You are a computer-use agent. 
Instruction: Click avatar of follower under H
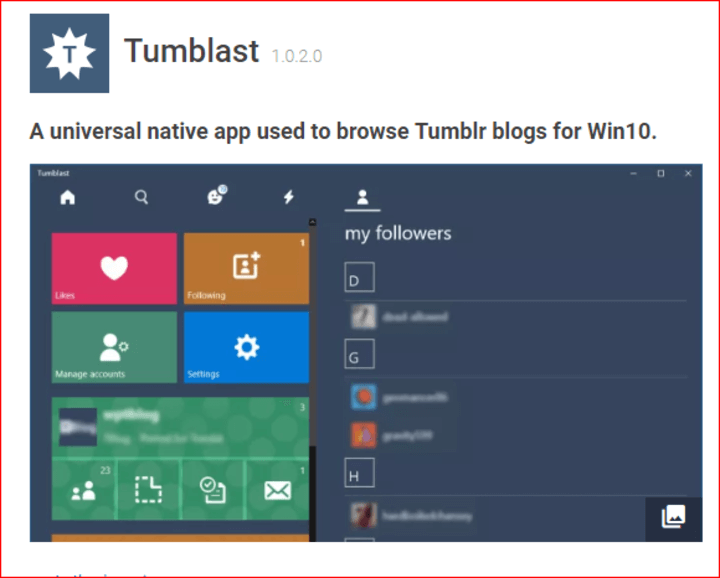click(x=364, y=516)
